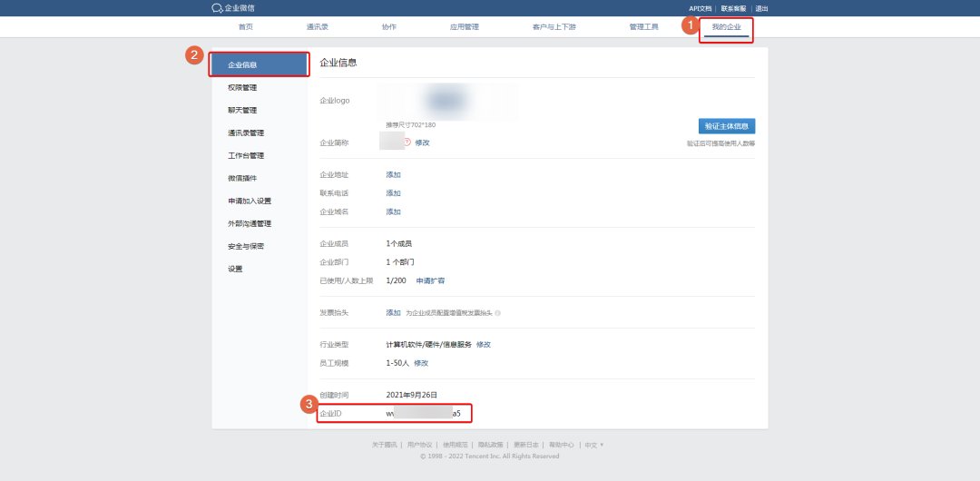Click the blurred 企业logo image
Viewport: 980px width, 481px height.
pyautogui.click(x=447, y=102)
